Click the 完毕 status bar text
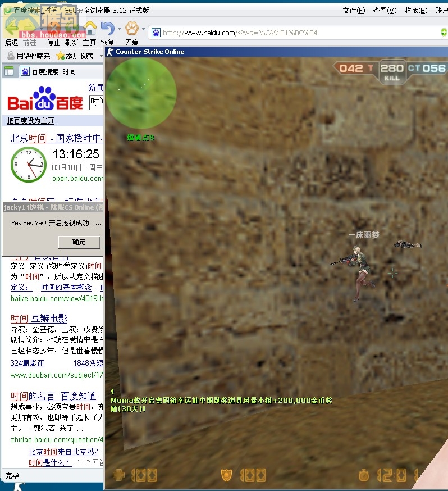 click(12, 476)
